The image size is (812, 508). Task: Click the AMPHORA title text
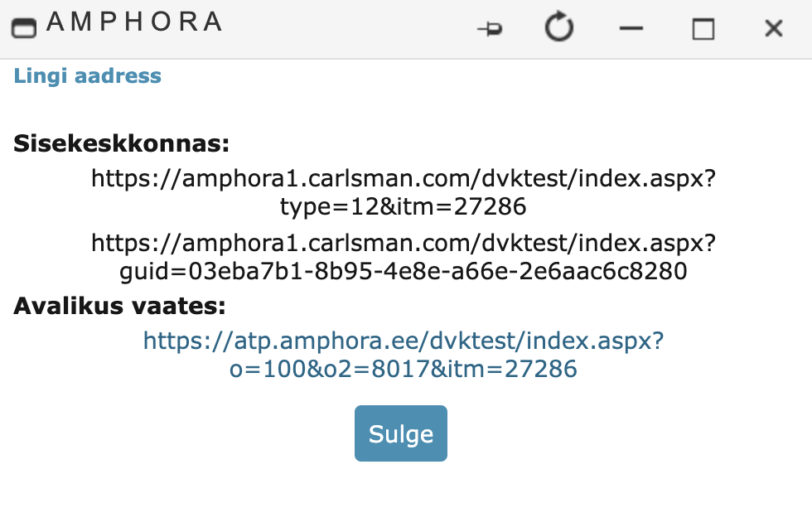tap(134, 22)
